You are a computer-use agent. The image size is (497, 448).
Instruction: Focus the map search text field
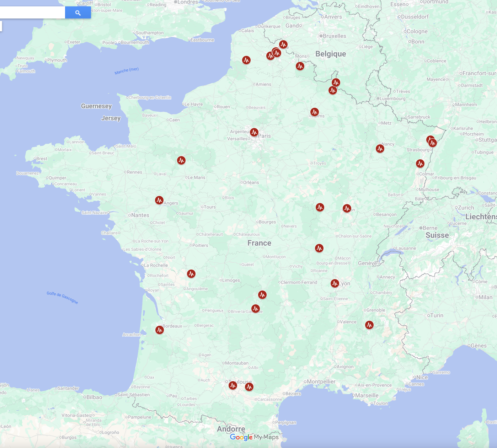click(32, 13)
